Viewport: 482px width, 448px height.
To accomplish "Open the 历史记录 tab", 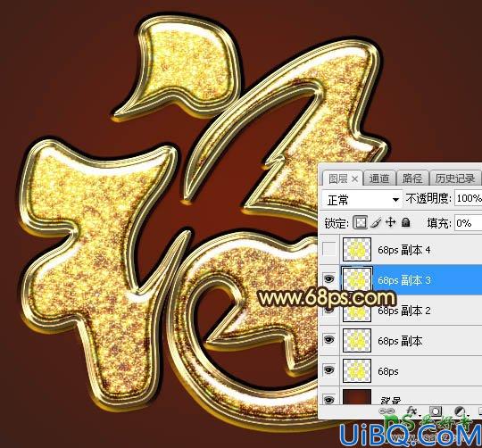I will (455, 178).
